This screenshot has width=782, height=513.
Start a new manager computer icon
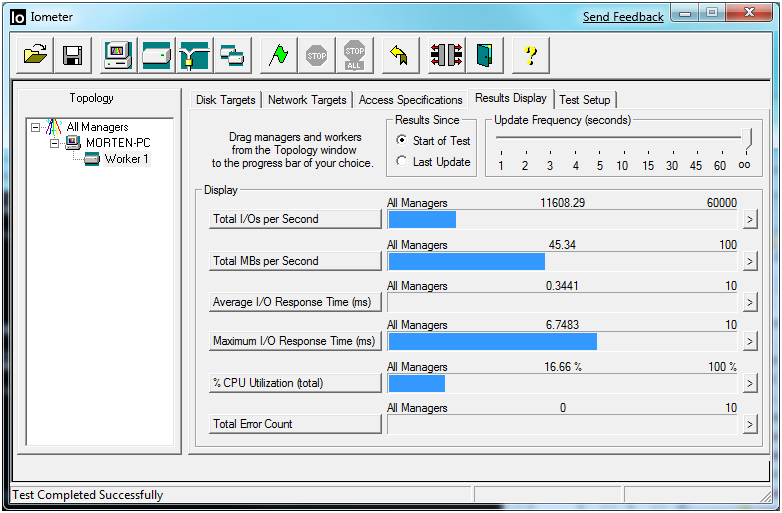coord(118,55)
